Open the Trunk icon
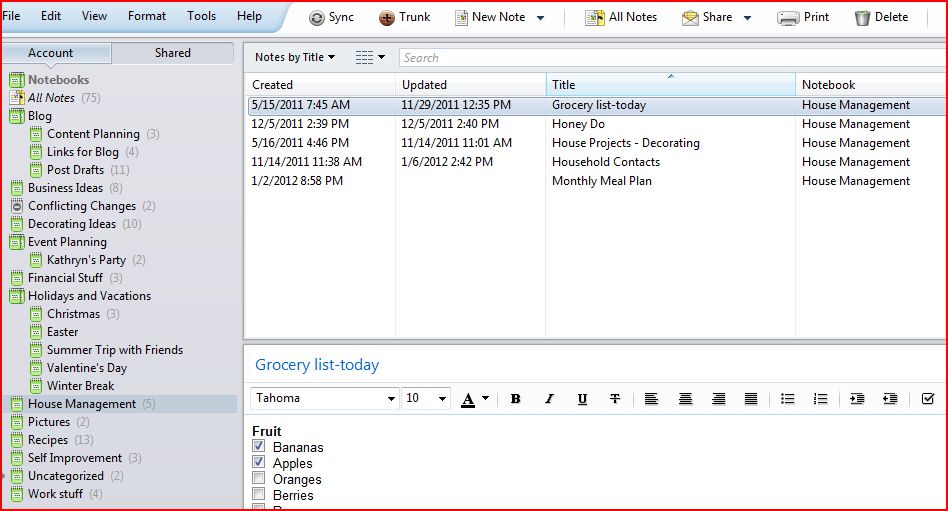This screenshot has width=948, height=511. pos(387,17)
